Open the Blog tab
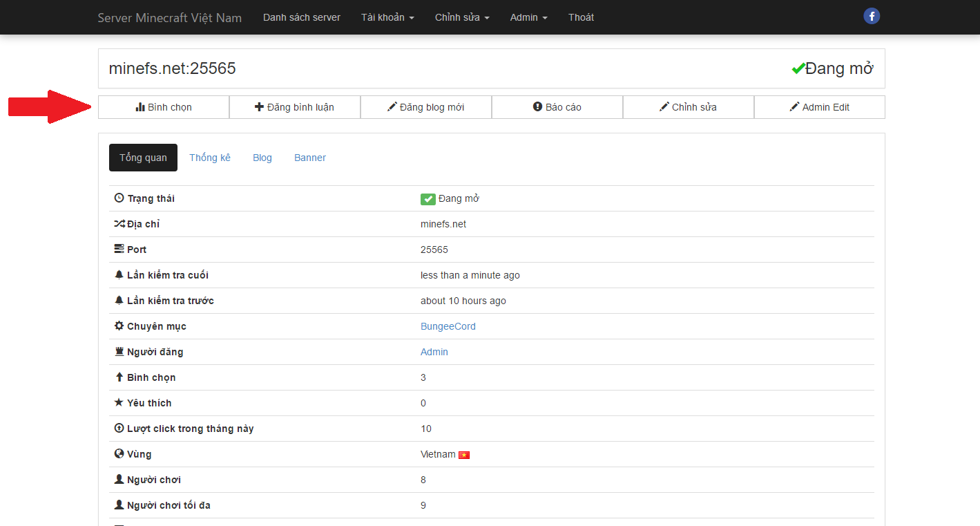The width and height of the screenshot is (980, 526). (262, 158)
